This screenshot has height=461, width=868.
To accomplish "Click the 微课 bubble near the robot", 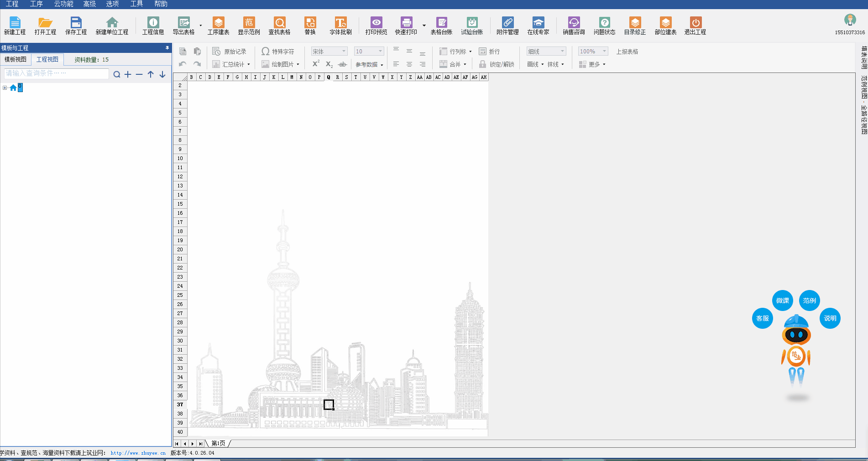I will [x=782, y=300].
